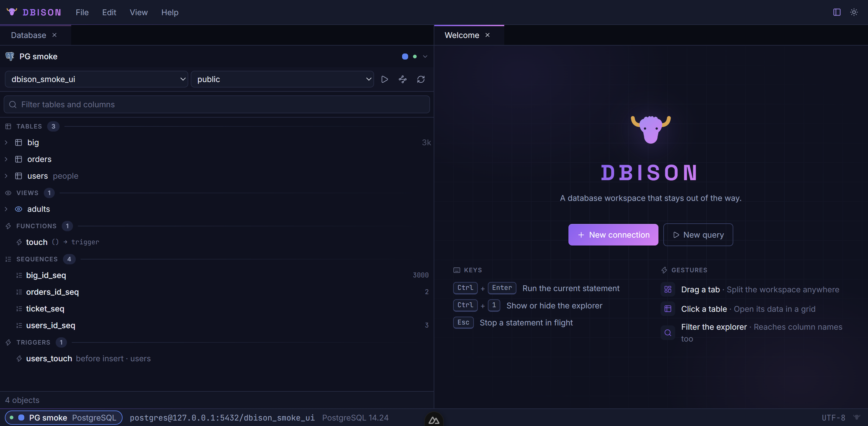Click the DBISON bison logo in the menu bar
The image size is (868, 426).
[x=12, y=12]
